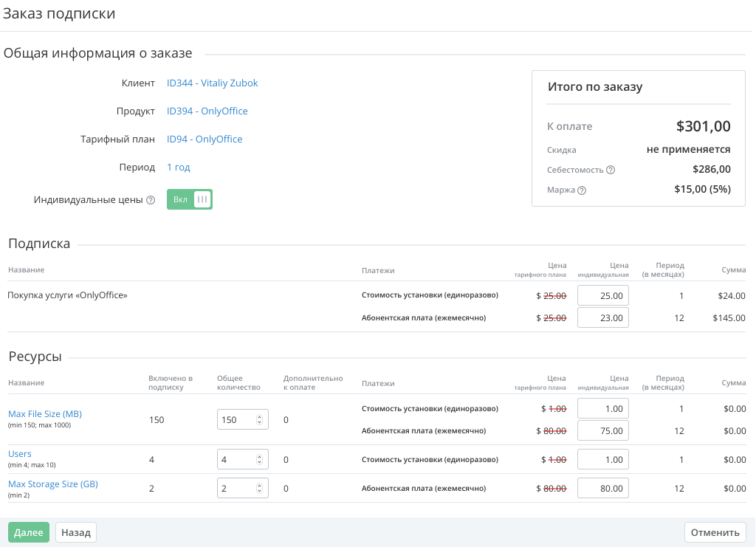This screenshot has width=756, height=547.
Task: Focus the Max File Size total quantity field
Action: tap(242, 420)
